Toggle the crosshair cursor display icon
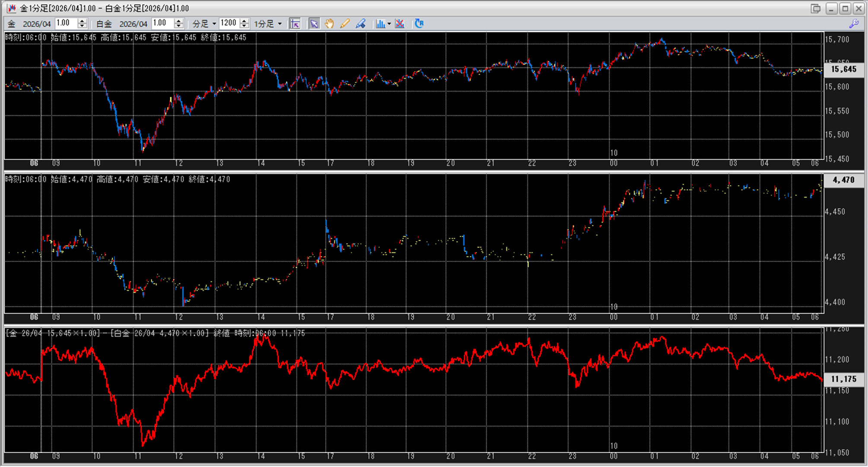 295,24
